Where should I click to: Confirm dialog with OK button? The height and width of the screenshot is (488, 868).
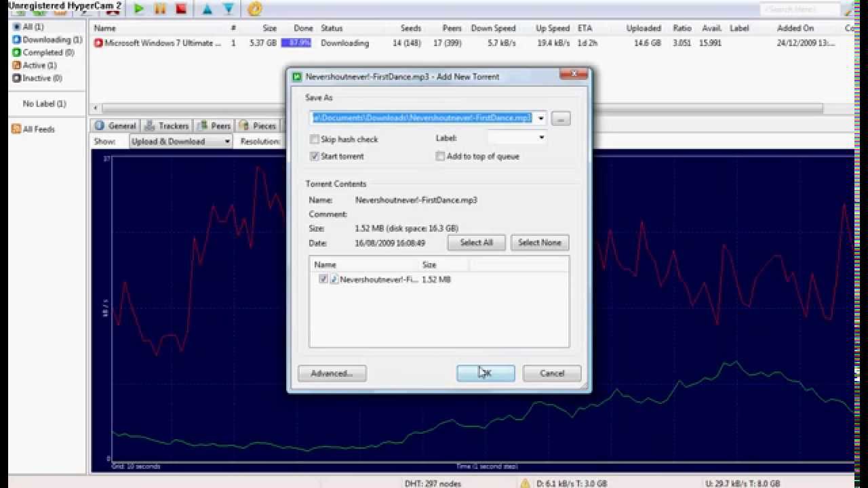coord(486,373)
